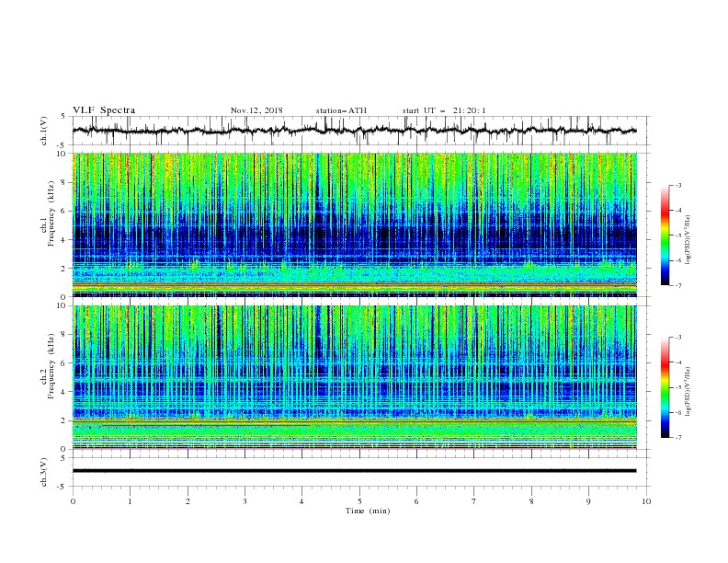Click the "ch.3(V)" axis label
This screenshot has height=563, width=728.
point(44,472)
